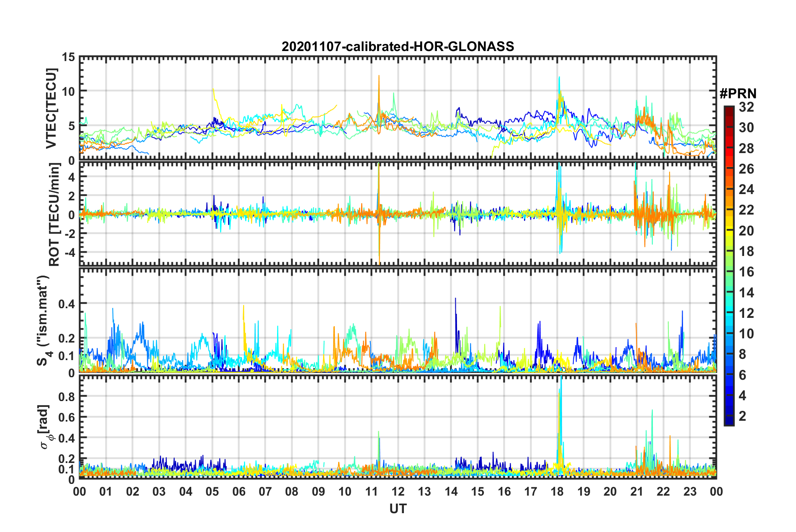
Task: Click the σφ[rad] y-axis label
Action: pos(44,427)
